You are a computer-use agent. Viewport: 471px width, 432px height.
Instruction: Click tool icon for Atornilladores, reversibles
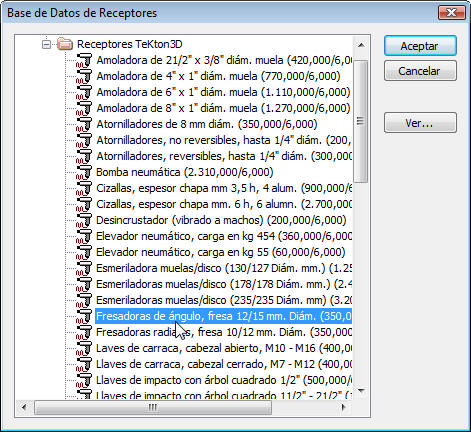point(84,156)
